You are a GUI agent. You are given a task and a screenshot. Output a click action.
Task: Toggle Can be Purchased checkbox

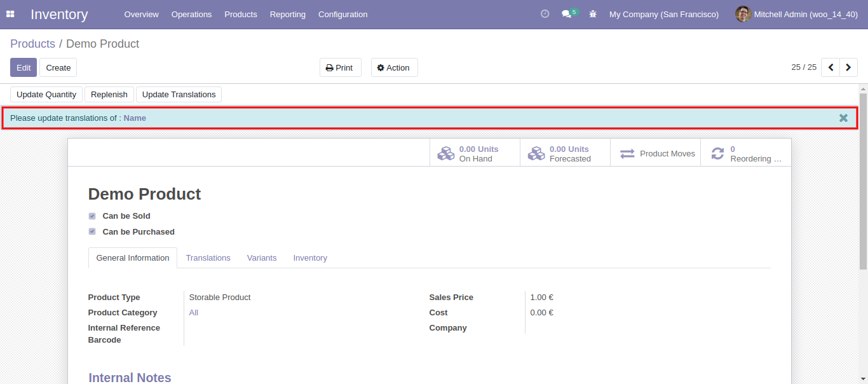click(x=92, y=232)
